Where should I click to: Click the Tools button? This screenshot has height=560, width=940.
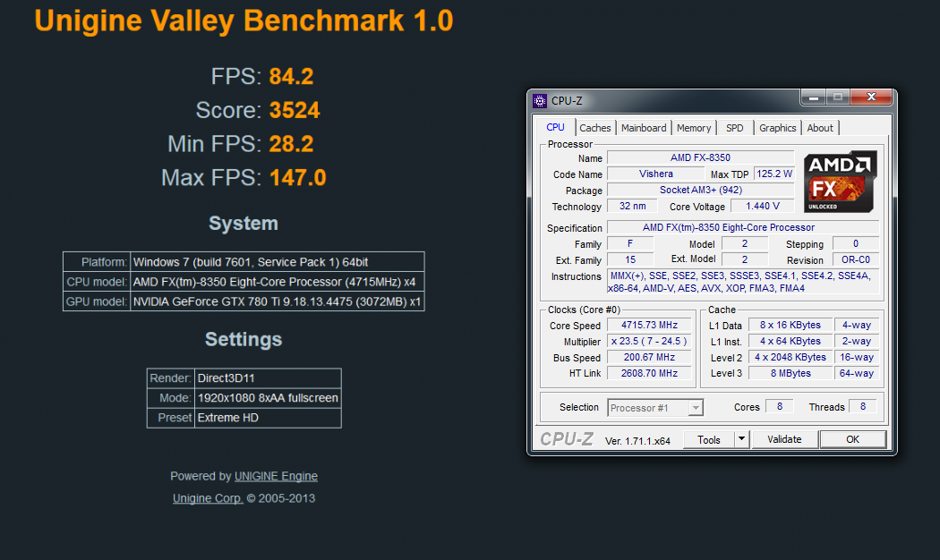click(x=709, y=439)
